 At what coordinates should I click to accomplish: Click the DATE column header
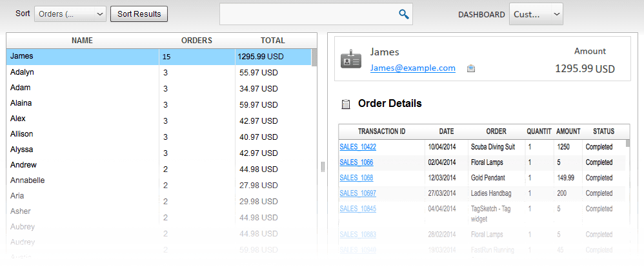pos(446,131)
